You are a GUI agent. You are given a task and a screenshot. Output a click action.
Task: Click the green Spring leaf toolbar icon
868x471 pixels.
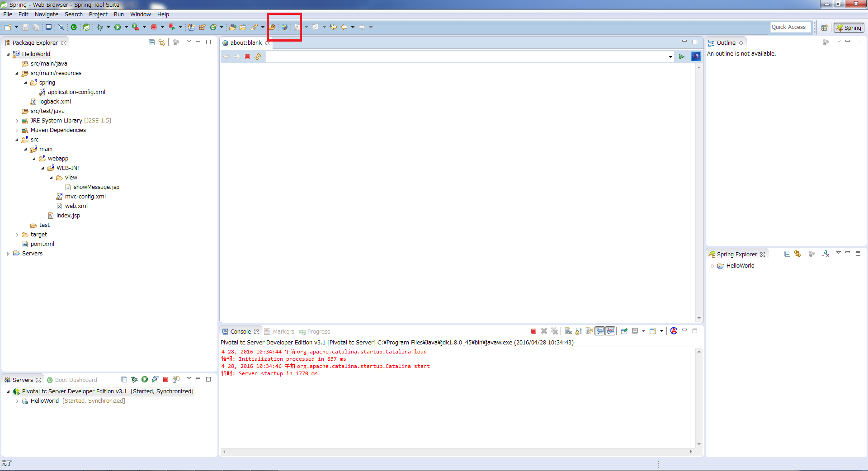pyautogui.click(x=86, y=27)
